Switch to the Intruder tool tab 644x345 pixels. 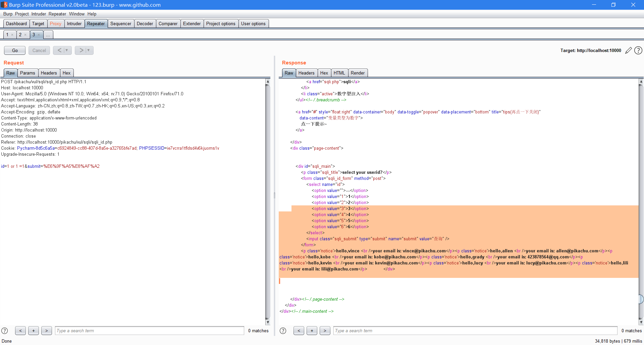[74, 23]
